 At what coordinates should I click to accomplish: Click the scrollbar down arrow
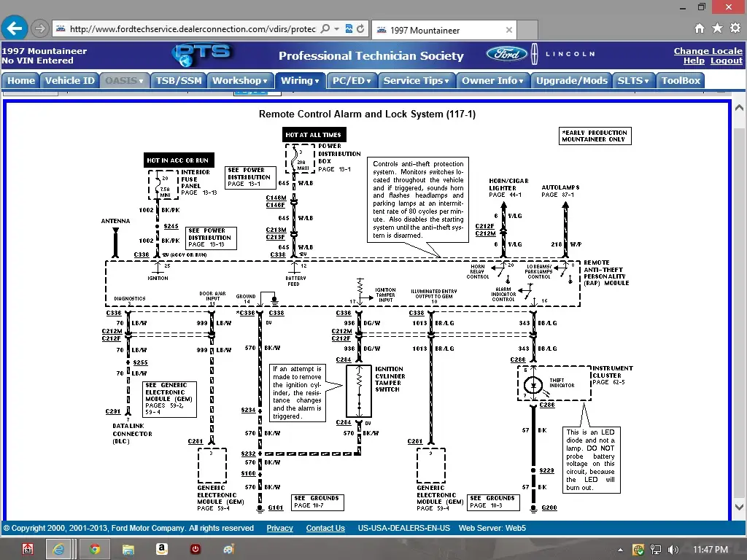pos(739,507)
